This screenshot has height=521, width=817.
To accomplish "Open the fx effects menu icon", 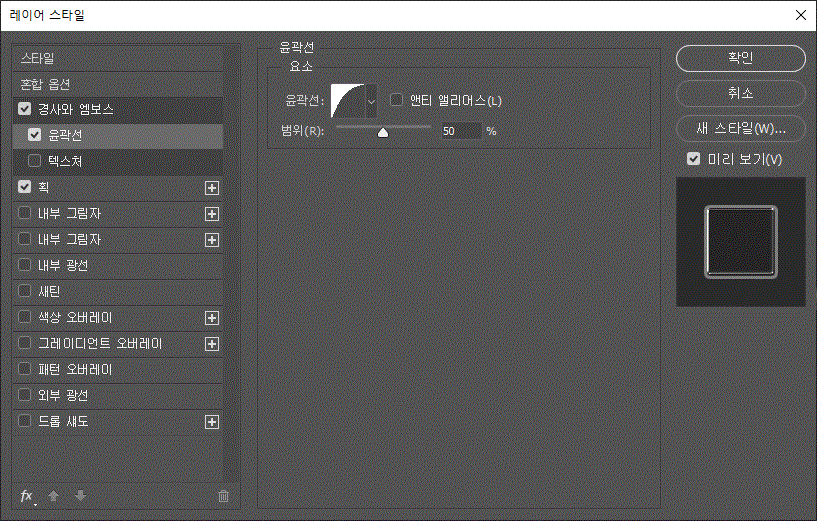I will (28, 496).
